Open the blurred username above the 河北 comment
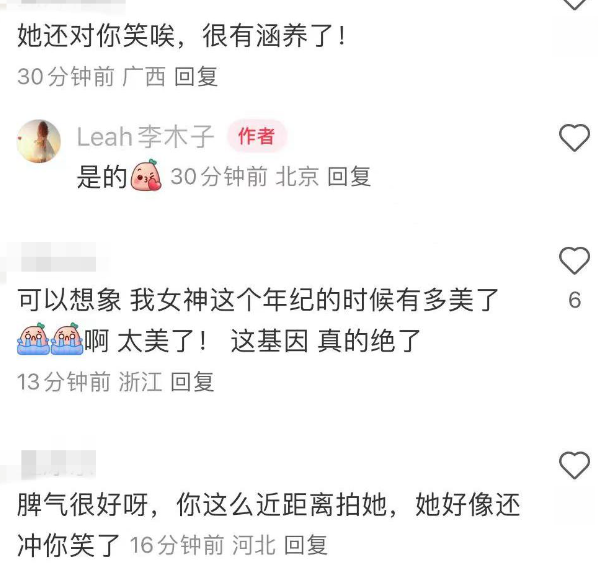This screenshot has width=598, height=567. (x=58, y=464)
